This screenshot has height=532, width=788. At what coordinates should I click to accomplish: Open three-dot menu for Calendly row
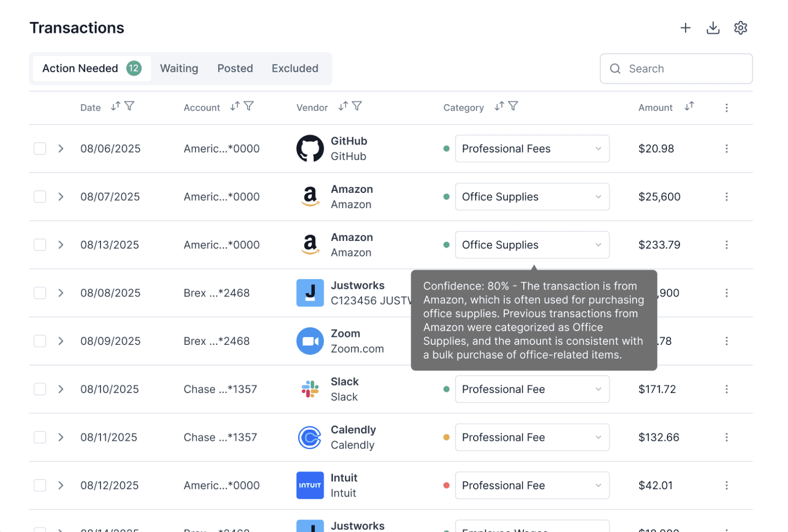[726, 437]
